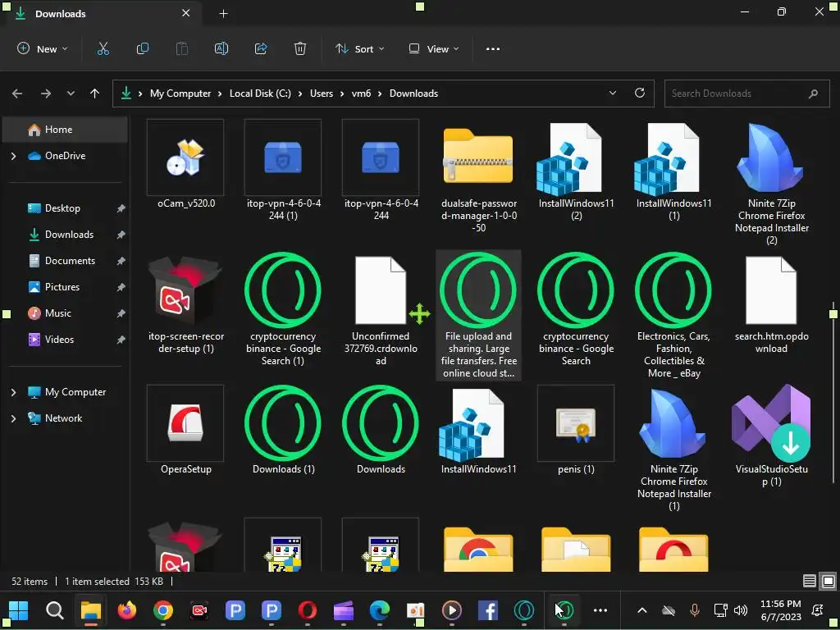Click the Share icon in toolbar

click(261, 48)
